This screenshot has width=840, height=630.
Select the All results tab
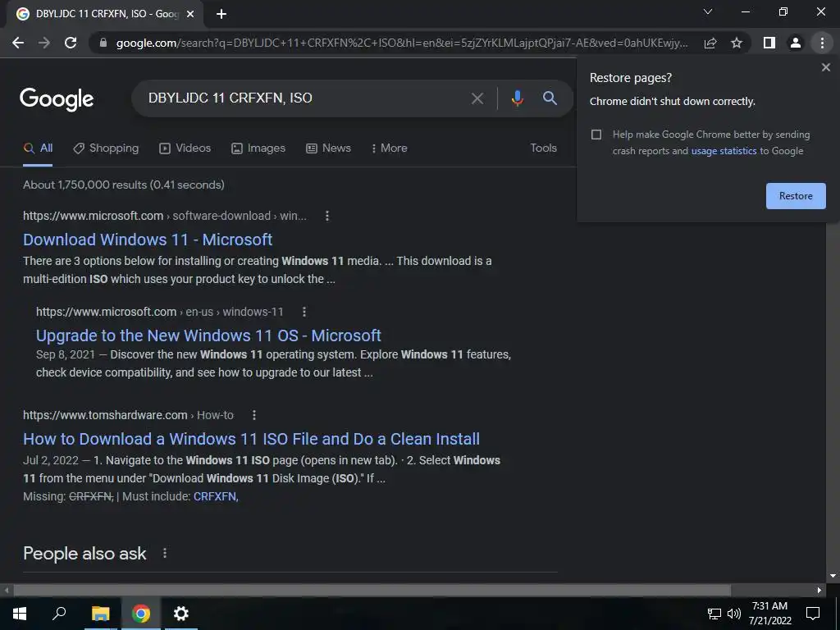tap(38, 148)
